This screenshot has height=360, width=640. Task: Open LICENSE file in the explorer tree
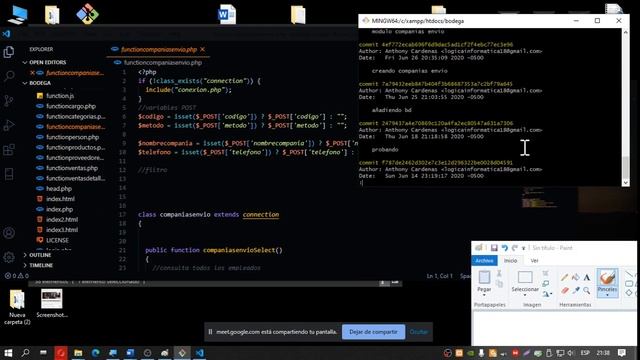tap(57, 240)
